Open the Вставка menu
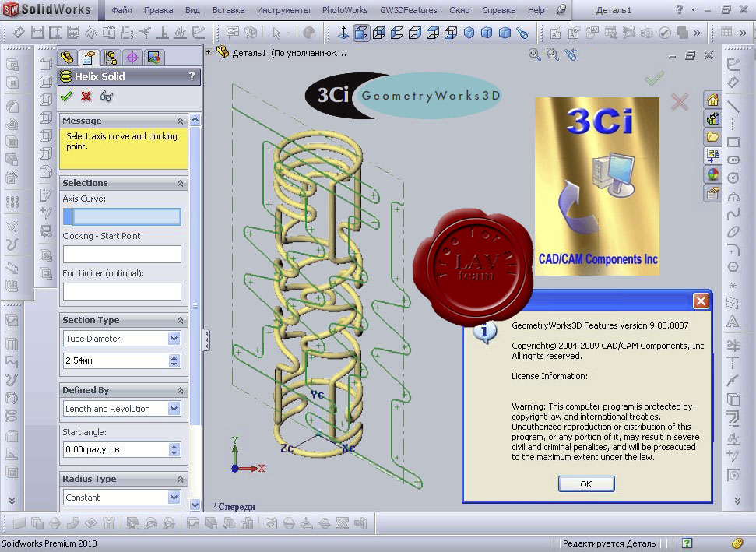This screenshot has height=552, width=756. (x=228, y=10)
